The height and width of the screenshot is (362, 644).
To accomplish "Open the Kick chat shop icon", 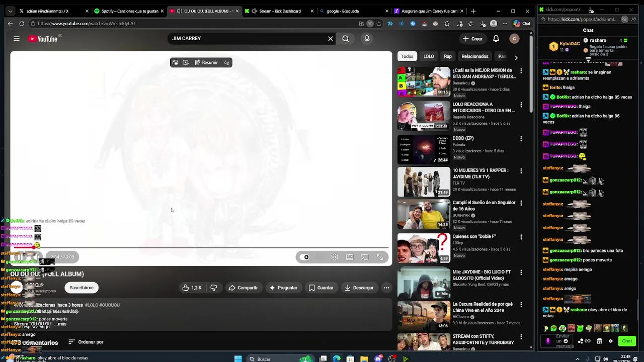I will point(599,341).
